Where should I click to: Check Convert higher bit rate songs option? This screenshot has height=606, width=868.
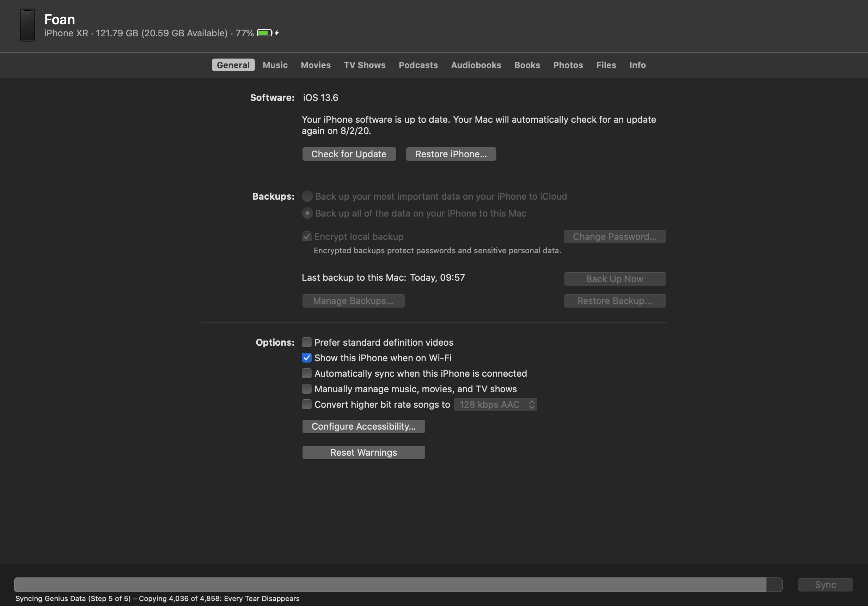[307, 404]
